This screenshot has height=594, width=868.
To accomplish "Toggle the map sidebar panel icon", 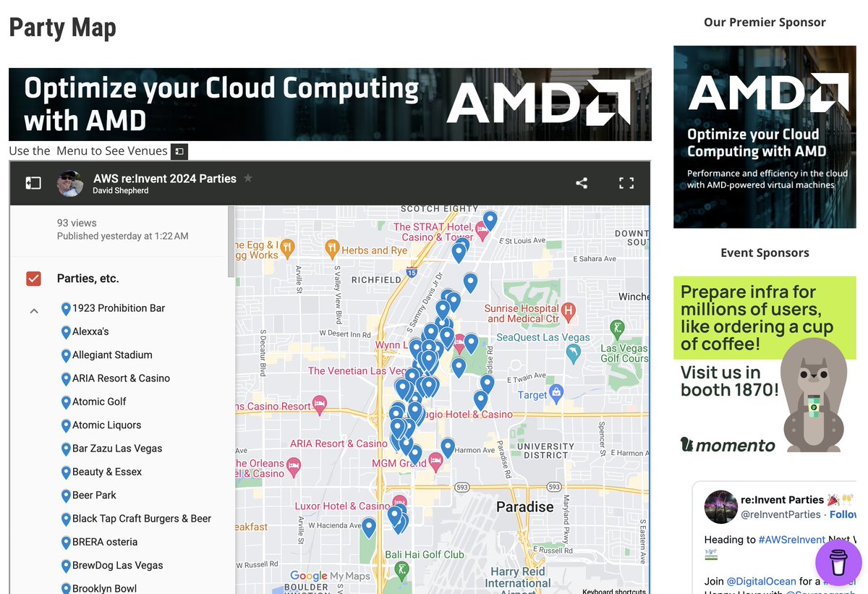I will [x=33, y=183].
